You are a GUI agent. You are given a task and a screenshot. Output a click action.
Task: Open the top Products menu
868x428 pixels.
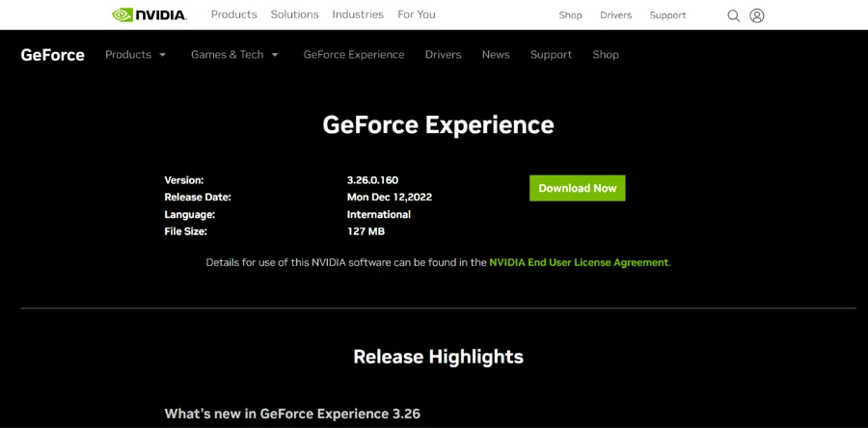point(234,14)
